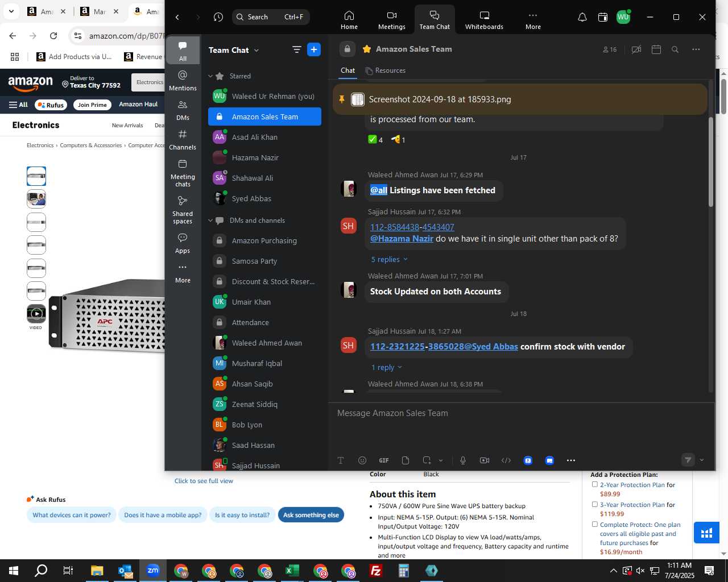The image size is (728, 582).
Task: Open the send options dropdown arrow
Action: (x=702, y=460)
